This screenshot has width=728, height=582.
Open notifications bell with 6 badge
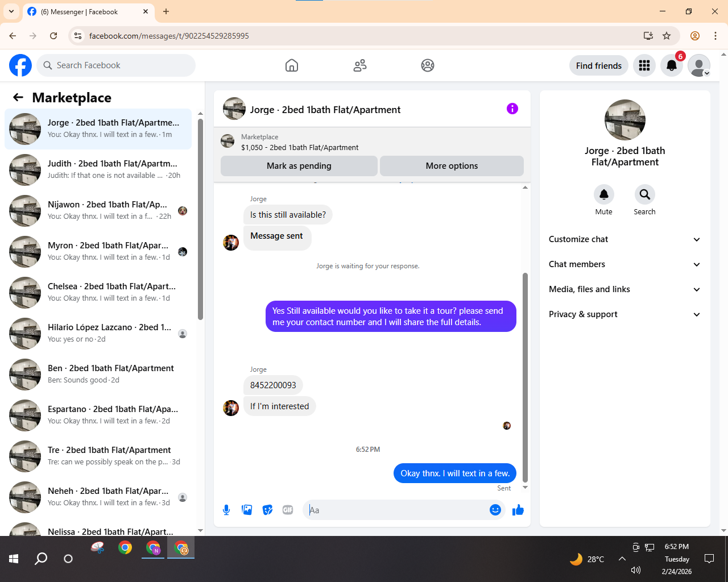coord(672,65)
